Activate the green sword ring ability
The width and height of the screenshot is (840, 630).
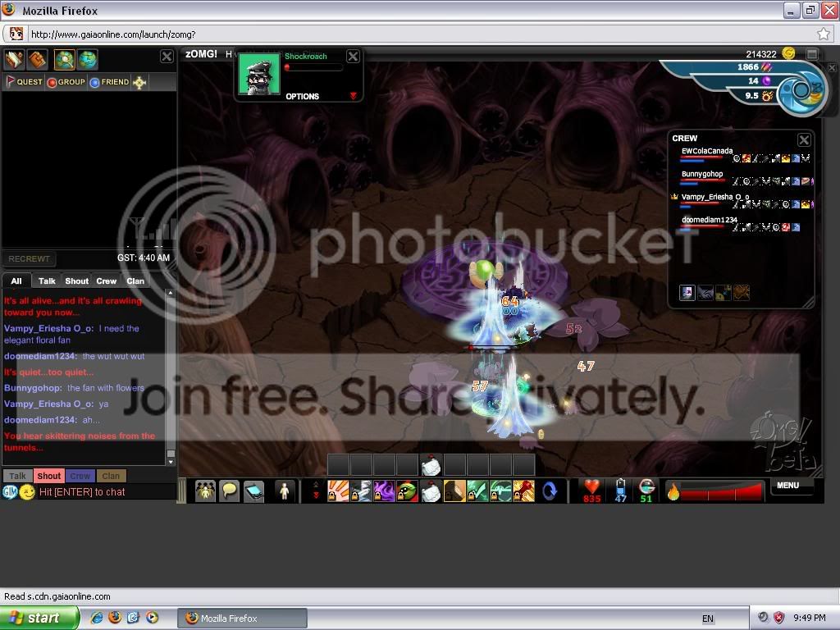point(477,491)
